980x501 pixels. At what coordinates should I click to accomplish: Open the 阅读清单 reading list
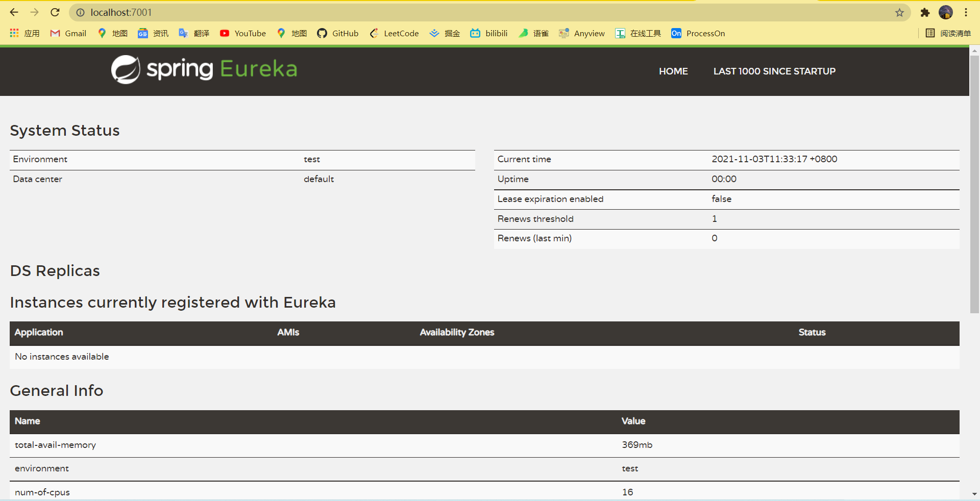[948, 33]
